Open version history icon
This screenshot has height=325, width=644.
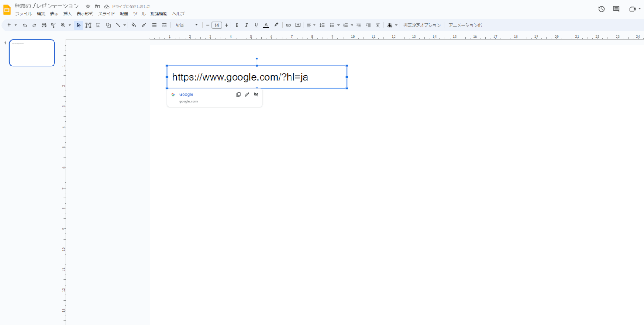[x=602, y=9]
